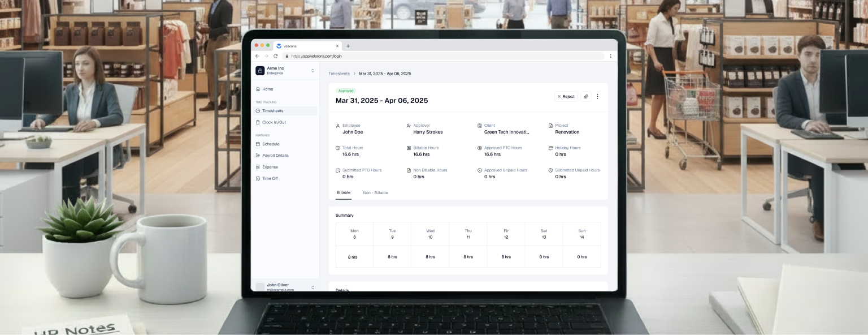Click the browser address bar
This screenshot has width=868, height=335.
click(x=443, y=56)
